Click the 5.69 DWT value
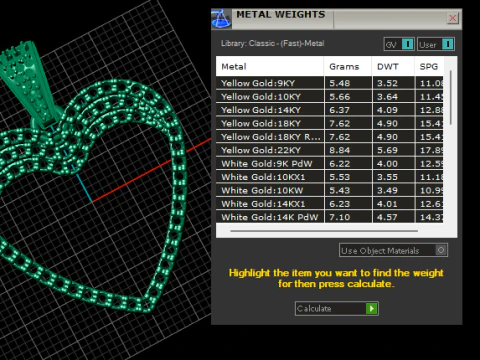 (387, 150)
